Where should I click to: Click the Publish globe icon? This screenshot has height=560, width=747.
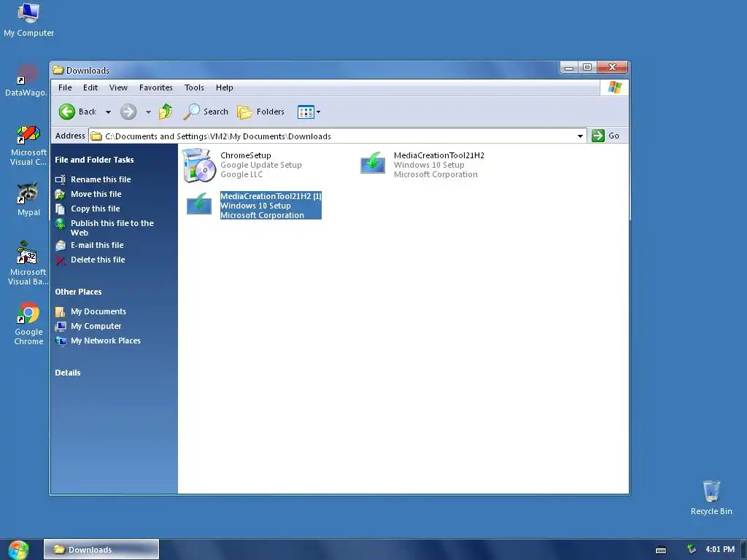61,224
